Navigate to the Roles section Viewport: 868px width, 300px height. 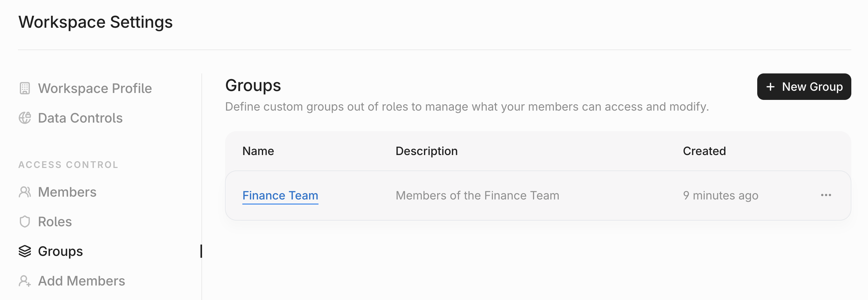(55, 222)
